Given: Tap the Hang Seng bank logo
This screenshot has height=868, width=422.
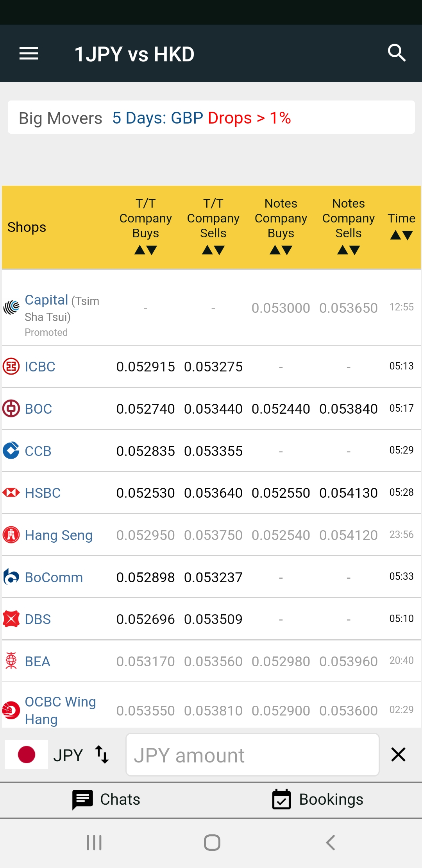Looking at the screenshot, I should (11, 535).
